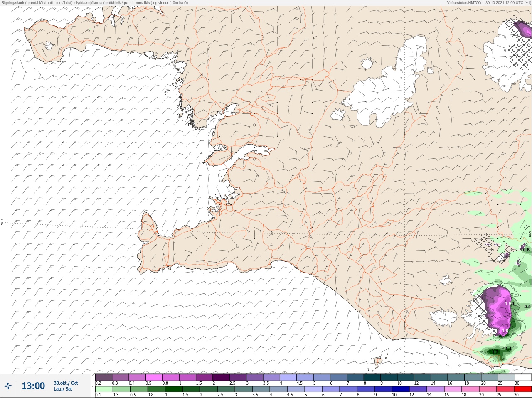Select lower legend swatch starting at 3
The height and width of the screenshot is (398, 532).
pos(244,389)
